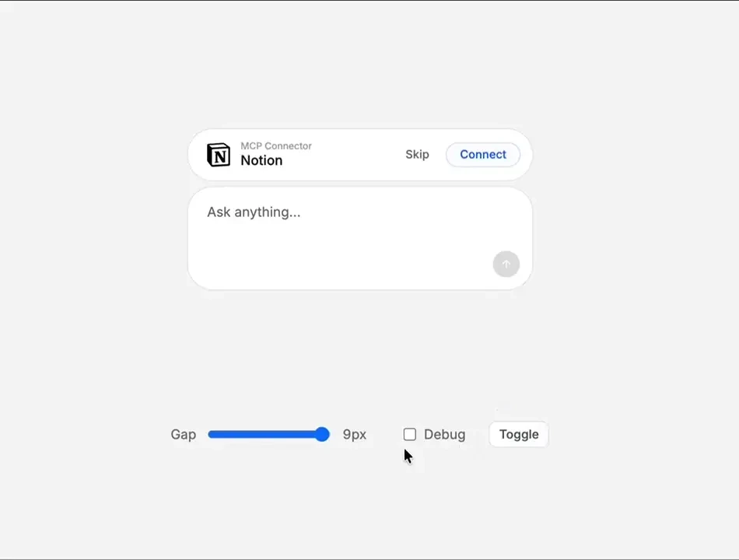Click the left end of the Gap slider
The width and height of the screenshot is (739, 560).
pos(210,434)
